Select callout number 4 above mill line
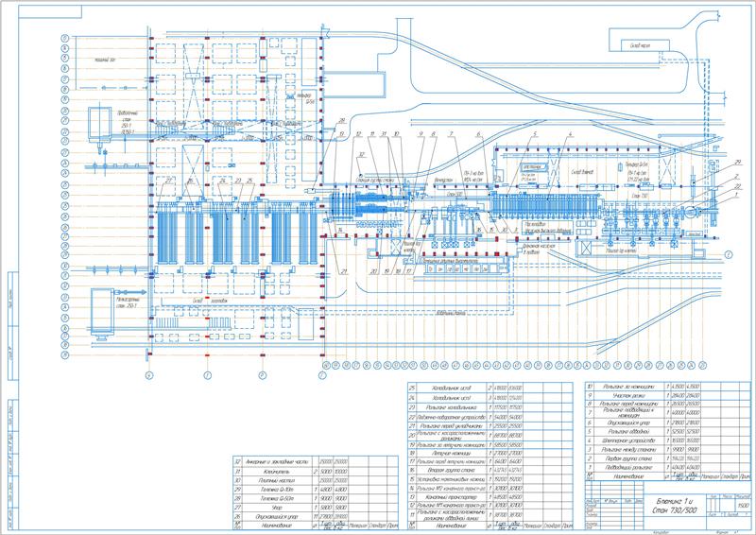Image resolution: width=756 pixels, height=535 pixels. [x=571, y=134]
